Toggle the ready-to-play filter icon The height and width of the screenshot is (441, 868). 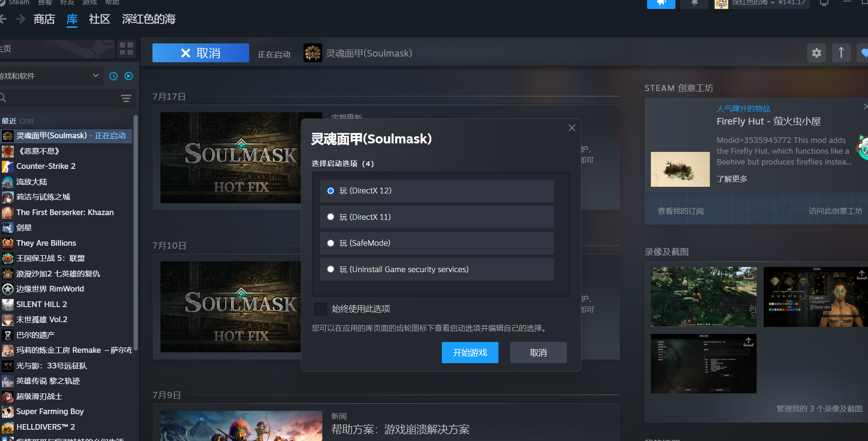[x=128, y=76]
